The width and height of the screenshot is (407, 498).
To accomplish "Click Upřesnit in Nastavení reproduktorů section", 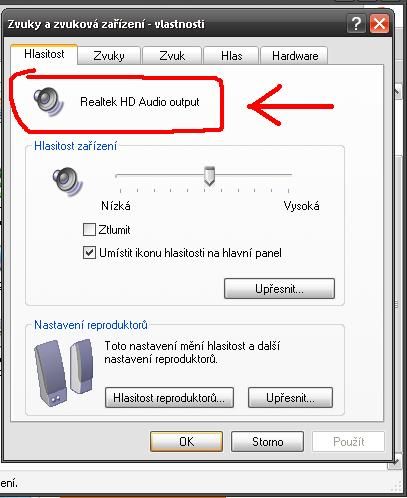I will click(x=290, y=398).
